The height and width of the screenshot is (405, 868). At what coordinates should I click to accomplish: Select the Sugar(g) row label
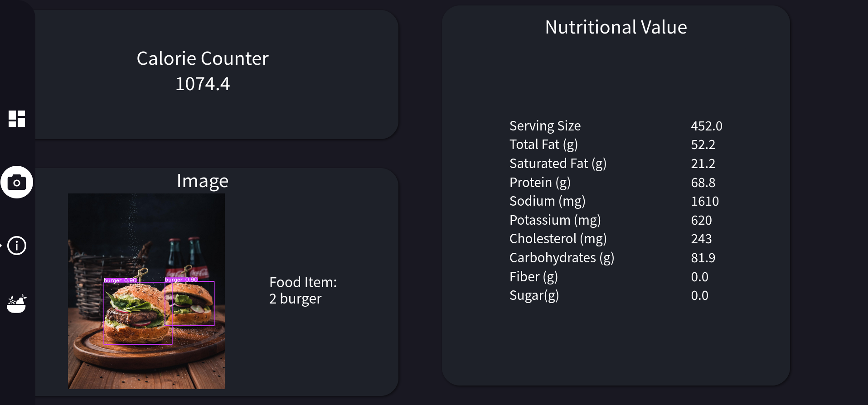pyautogui.click(x=534, y=295)
